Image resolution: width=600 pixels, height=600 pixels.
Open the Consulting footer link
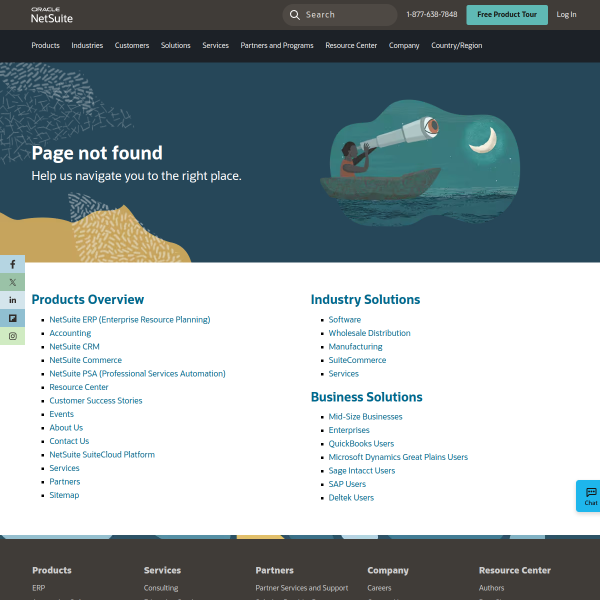pos(161,588)
